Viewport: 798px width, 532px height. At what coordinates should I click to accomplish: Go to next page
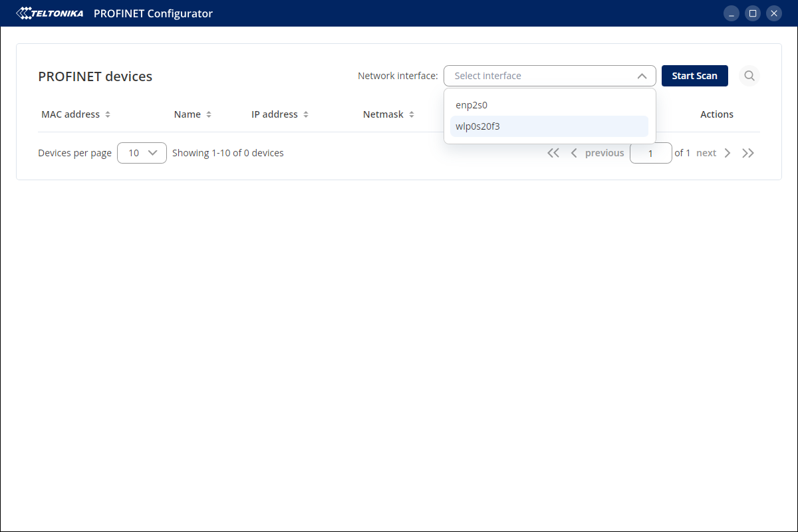click(714, 153)
